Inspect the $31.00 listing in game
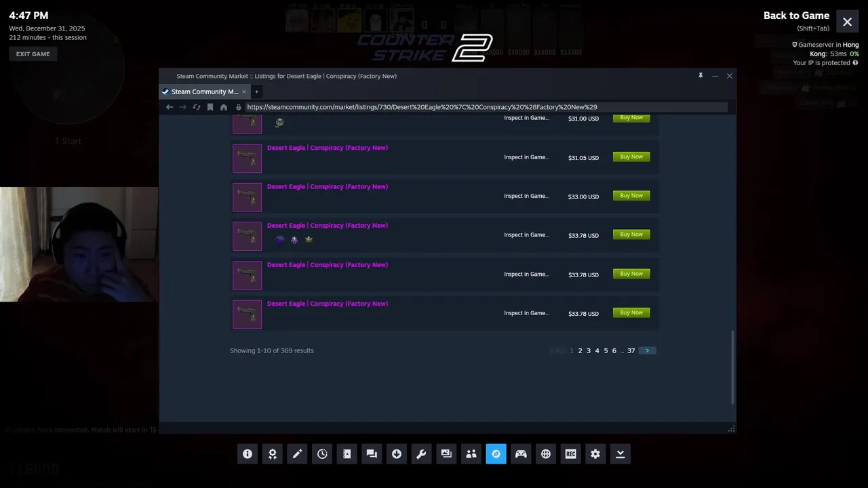The width and height of the screenshot is (868, 488). point(526,118)
